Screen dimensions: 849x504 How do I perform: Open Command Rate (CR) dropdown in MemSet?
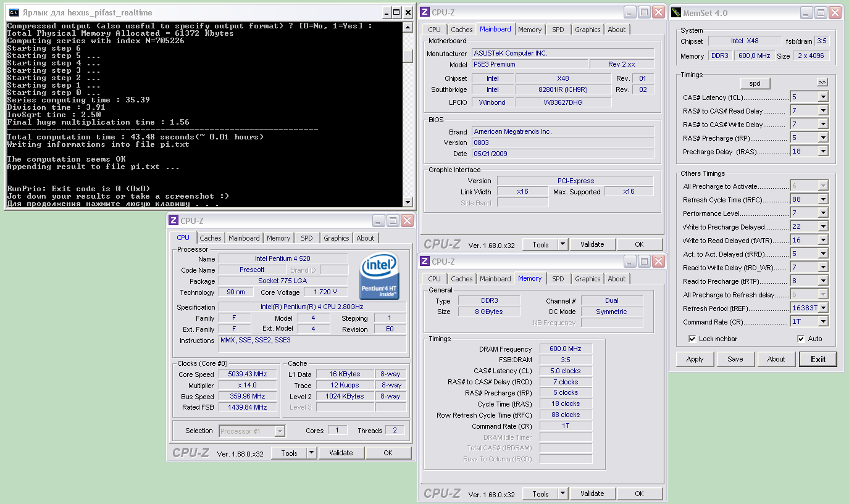click(823, 321)
